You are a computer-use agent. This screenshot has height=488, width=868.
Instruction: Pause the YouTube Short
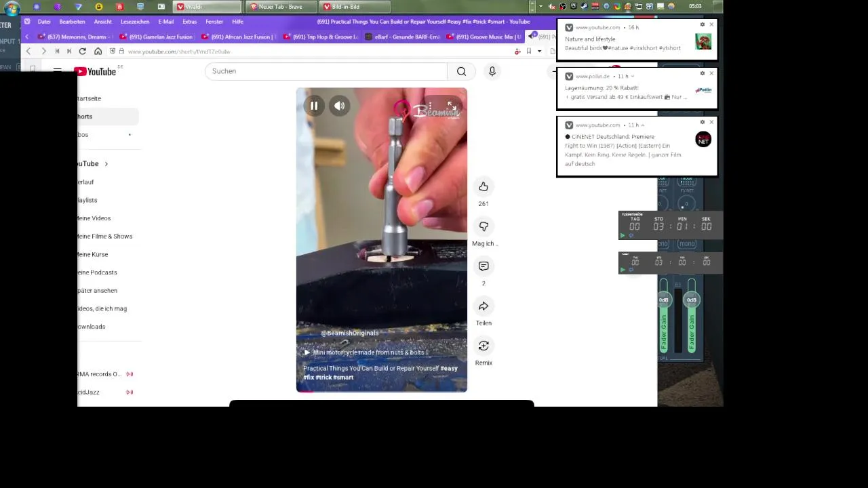314,106
